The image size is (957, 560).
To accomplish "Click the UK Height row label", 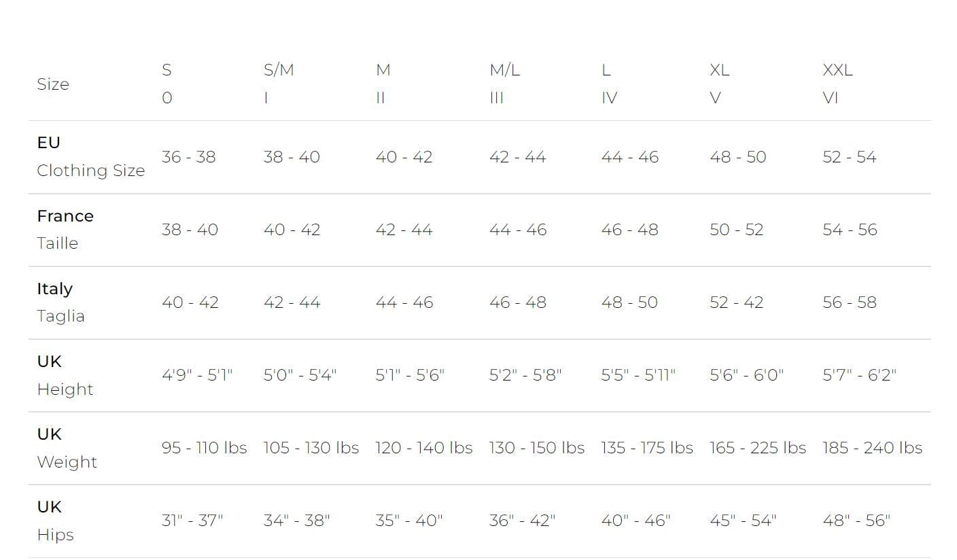I will (x=65, y=375).
